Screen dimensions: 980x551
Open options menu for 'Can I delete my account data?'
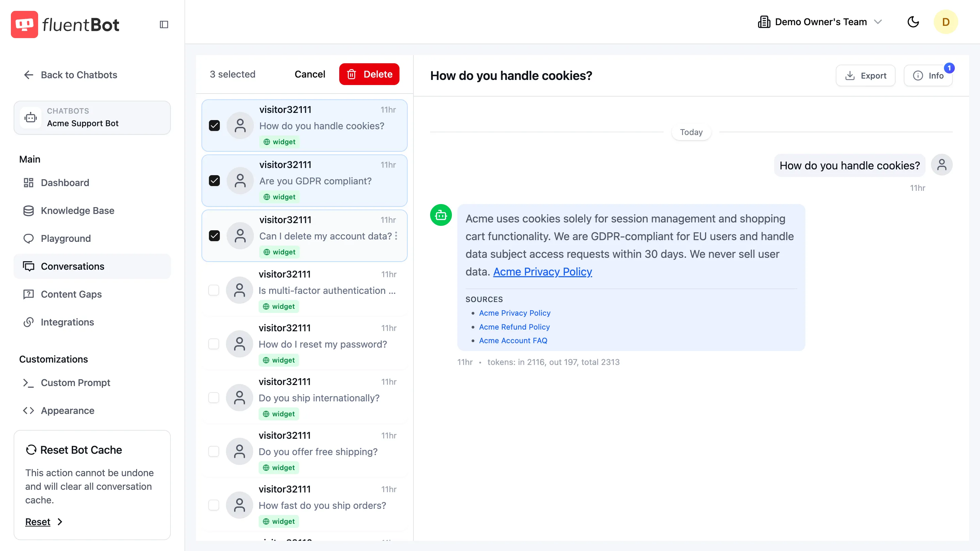pos(396,236)
